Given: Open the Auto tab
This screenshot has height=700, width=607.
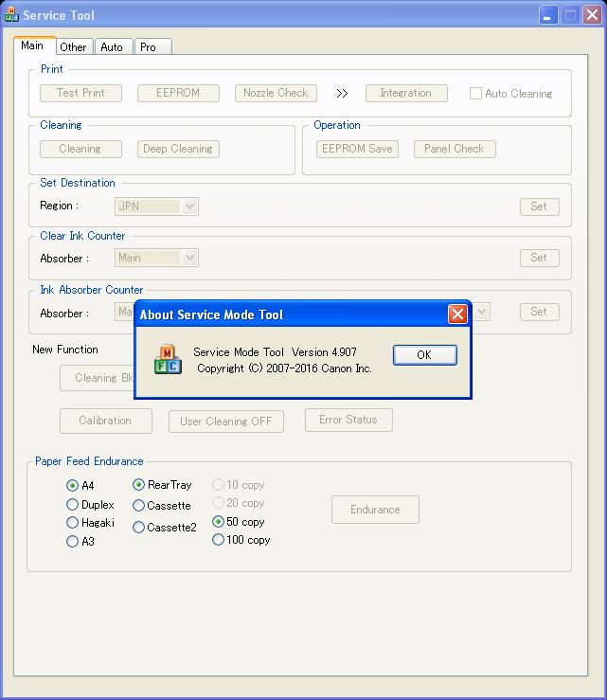Looking at the screenshot, I should [112, 46].
